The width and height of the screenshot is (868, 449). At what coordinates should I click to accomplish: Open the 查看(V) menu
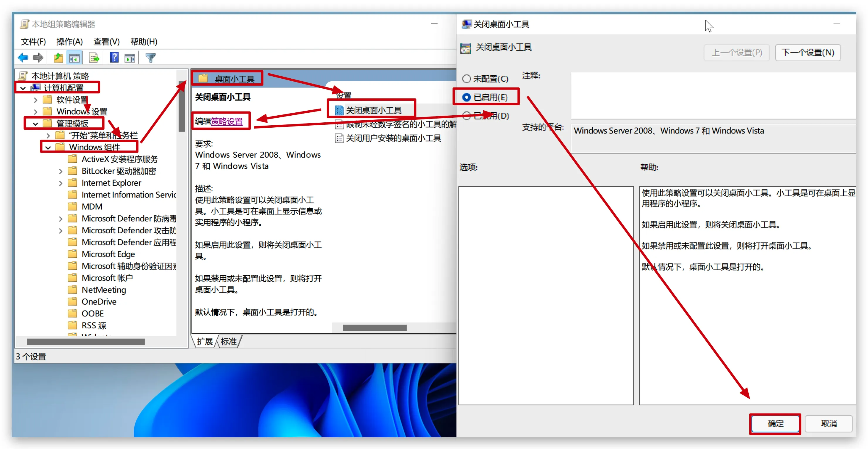[x=106, y=41]
